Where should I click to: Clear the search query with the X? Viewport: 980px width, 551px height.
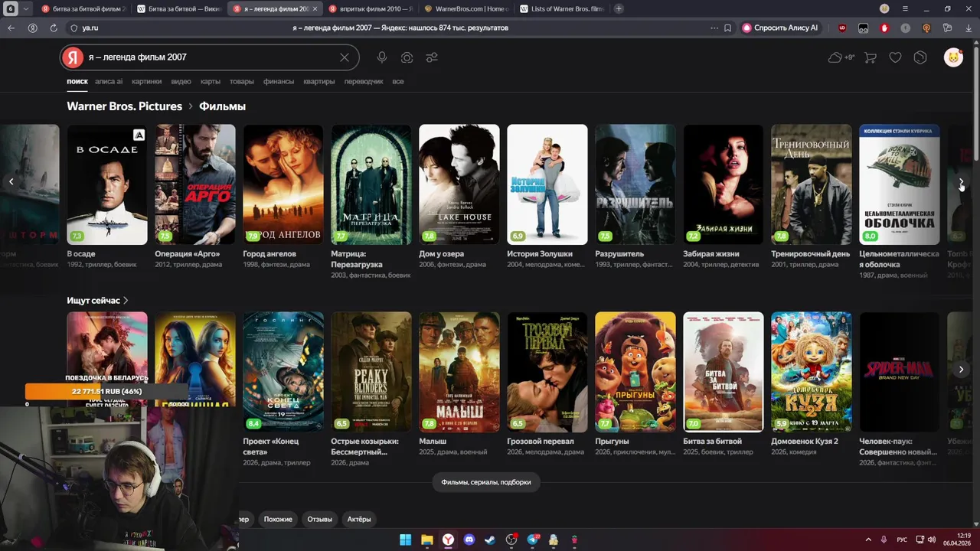click(x=345, y=57)
